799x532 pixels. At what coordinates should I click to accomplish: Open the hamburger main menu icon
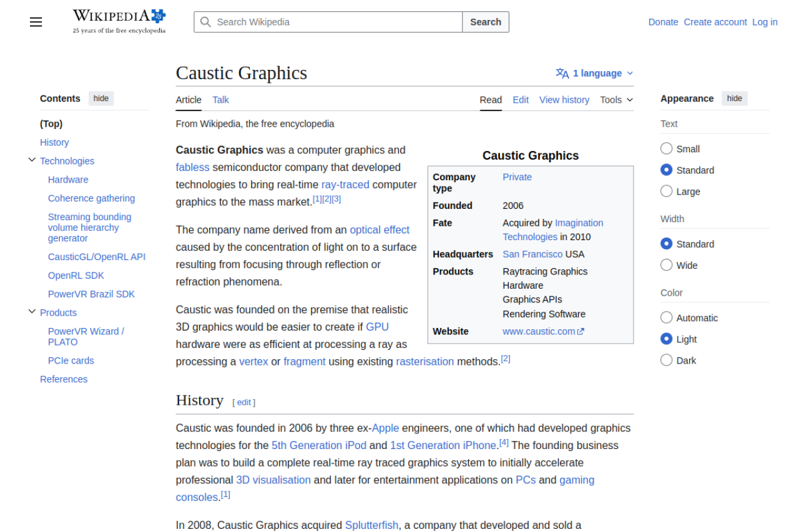36,22
